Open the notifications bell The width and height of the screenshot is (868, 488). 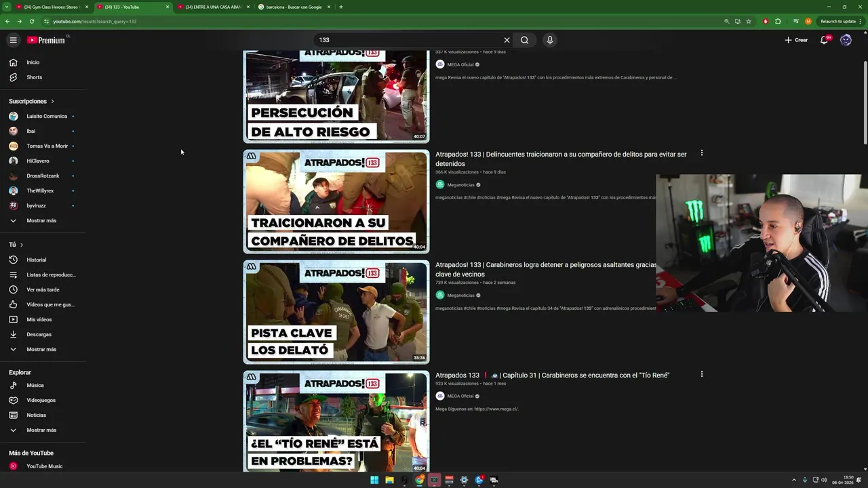click(x=824, y=40)
